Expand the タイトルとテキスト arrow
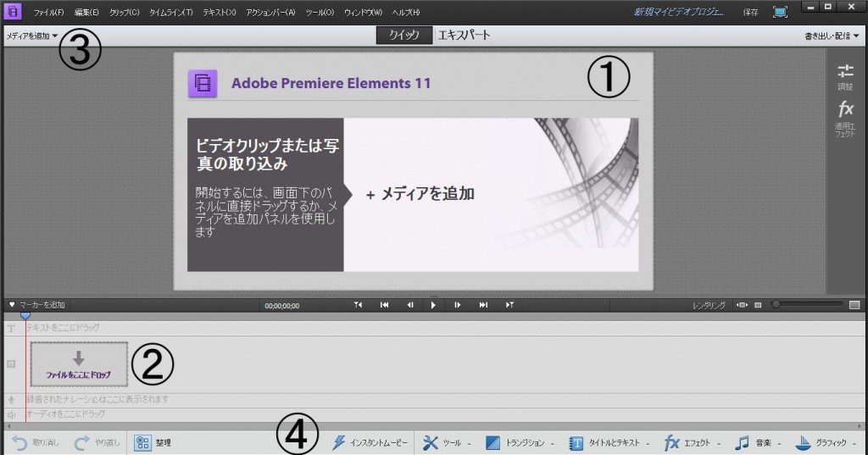The image size is (868, 455). 647,444
